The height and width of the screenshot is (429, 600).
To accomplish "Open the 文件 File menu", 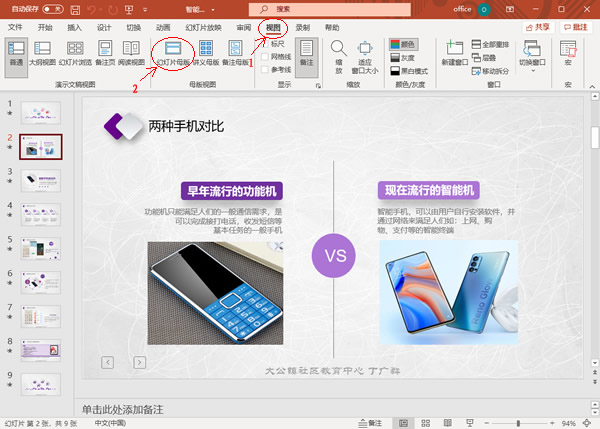I will pos(15,27).
